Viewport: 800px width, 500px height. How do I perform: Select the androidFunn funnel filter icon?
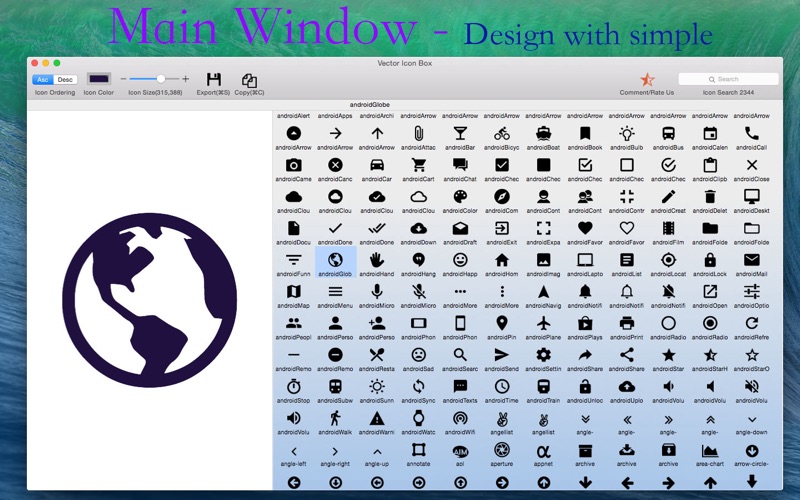pos(293,260)
